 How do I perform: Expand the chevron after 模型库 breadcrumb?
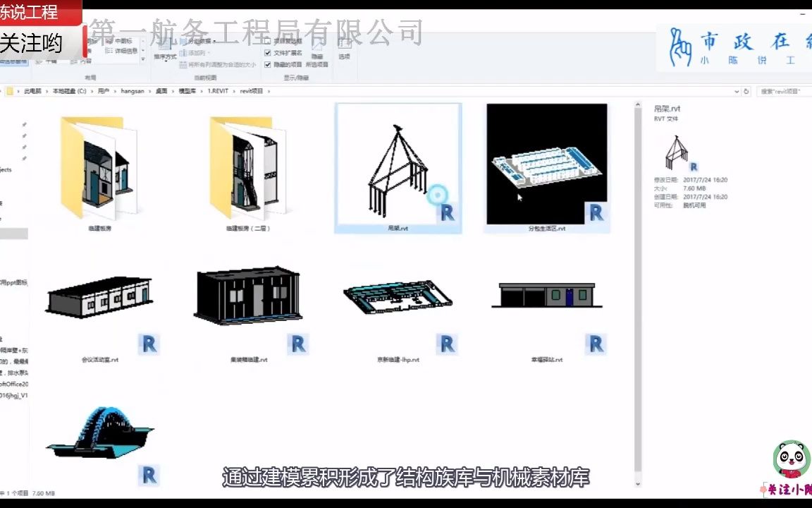202,91
